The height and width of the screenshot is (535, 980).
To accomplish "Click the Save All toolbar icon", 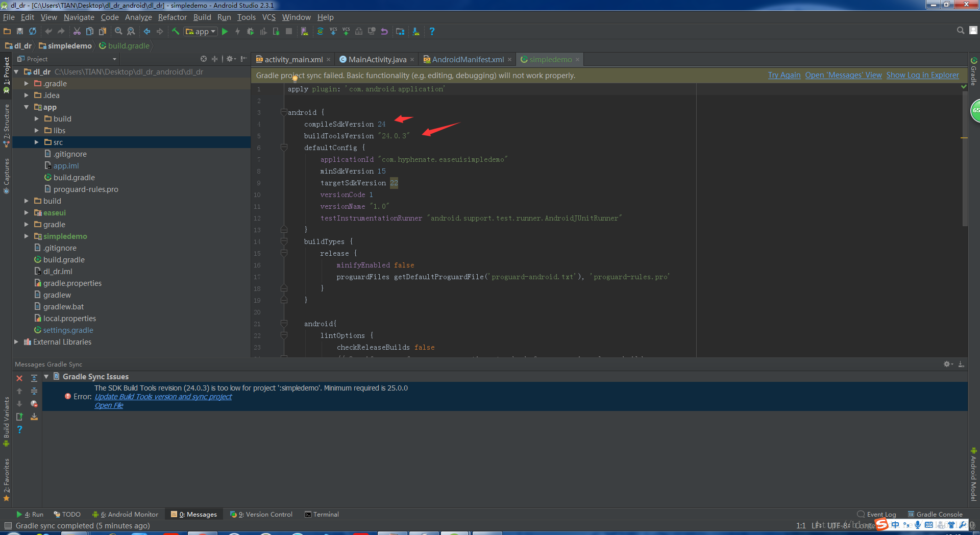I will 20,31.
